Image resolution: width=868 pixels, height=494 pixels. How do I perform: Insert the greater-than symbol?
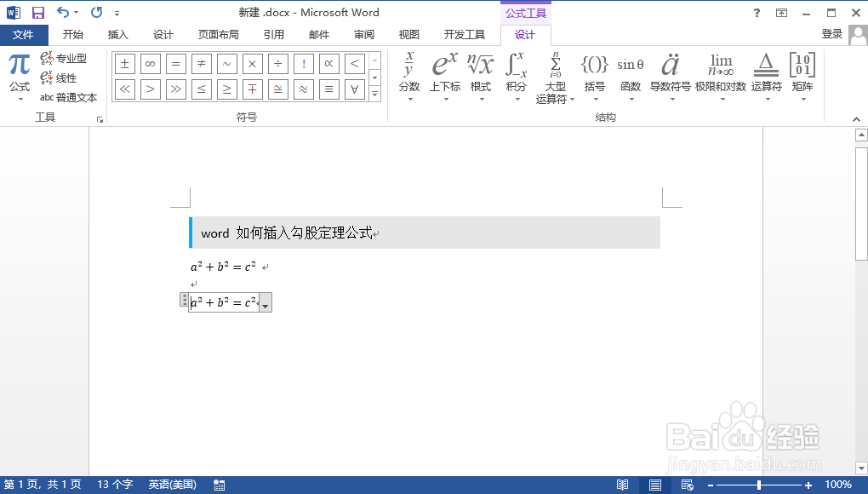coord(150,89)
